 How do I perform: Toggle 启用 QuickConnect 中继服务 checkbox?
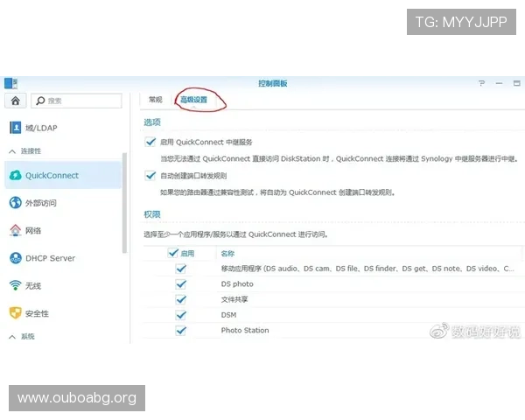coord(150,142)
